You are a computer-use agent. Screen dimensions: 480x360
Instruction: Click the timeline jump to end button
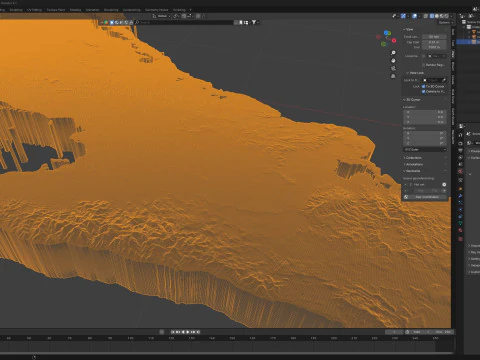[198, 332]
